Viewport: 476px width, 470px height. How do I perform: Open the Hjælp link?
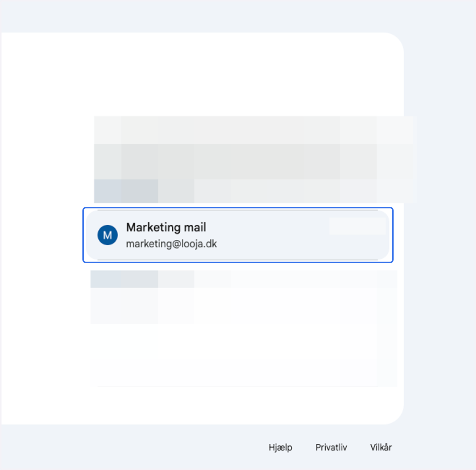(280, 447)
